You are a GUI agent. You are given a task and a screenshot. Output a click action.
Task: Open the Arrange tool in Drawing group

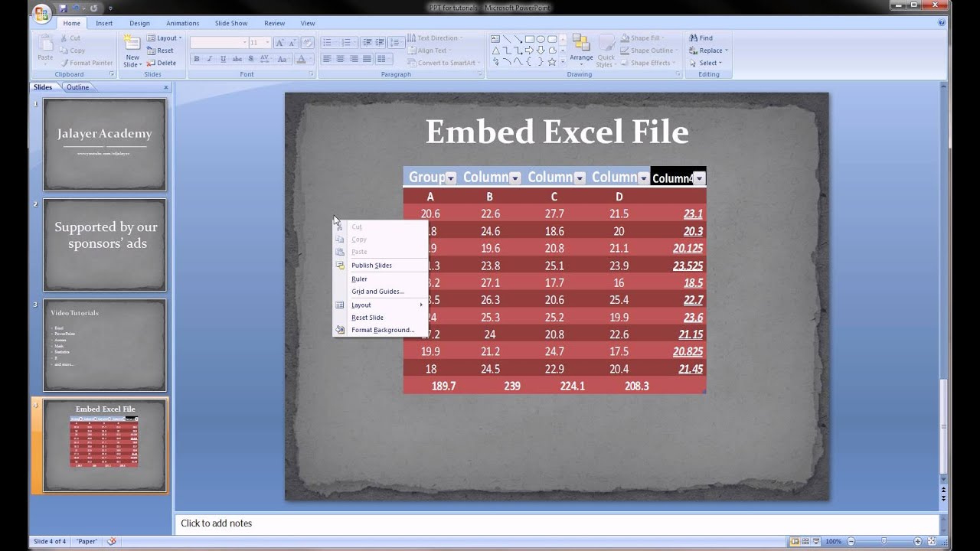tap(581, 47)
